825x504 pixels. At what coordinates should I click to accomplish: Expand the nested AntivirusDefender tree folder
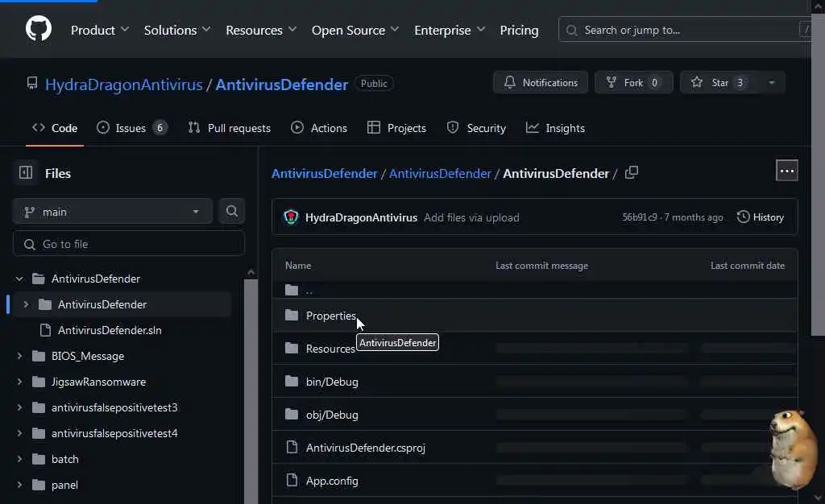(26, 304)
